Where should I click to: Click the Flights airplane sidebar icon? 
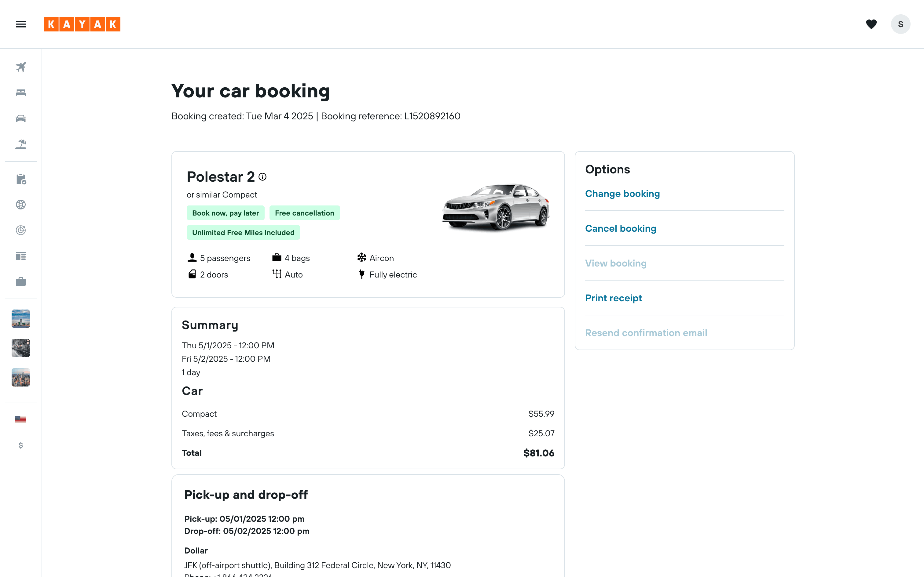click(x=20, y=67)
